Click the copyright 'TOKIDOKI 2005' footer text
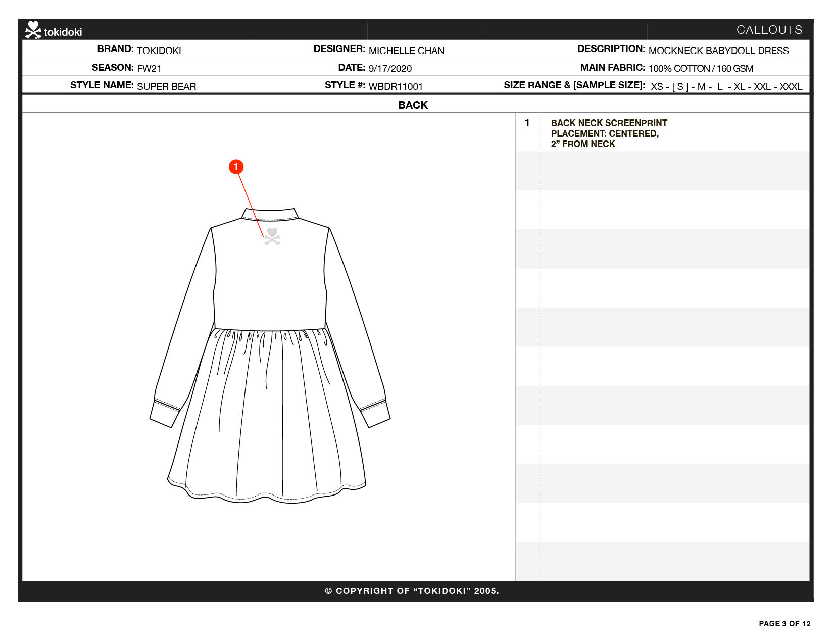The height and width of the screenshot is (644, 834). (x=412, y=591)
